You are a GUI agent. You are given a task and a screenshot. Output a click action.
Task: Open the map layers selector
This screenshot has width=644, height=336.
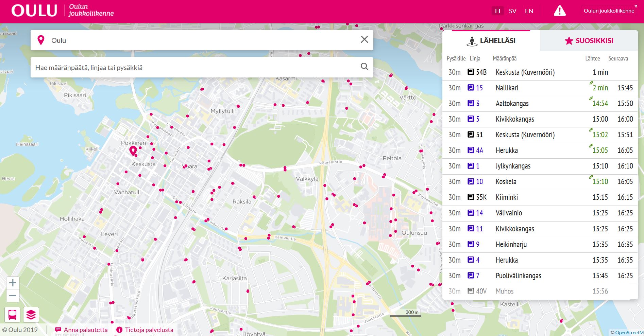tap(31, 315)
